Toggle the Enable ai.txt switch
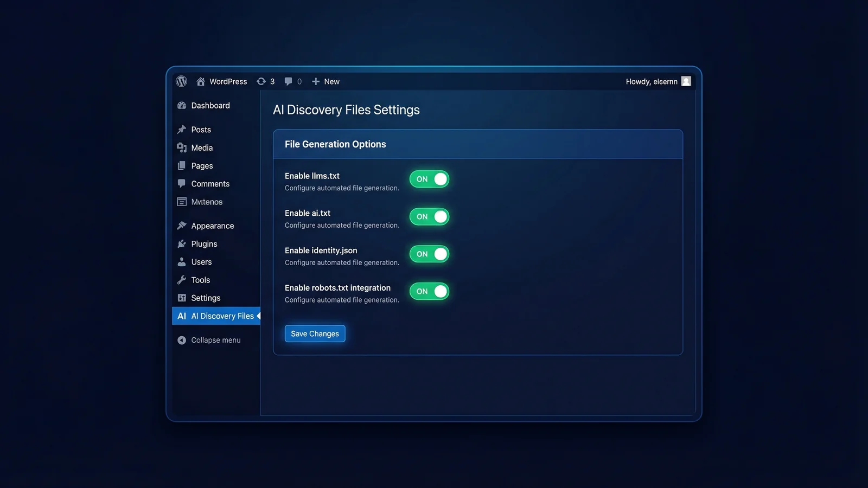This screenshot has height=488, width=868. [429, 217]
